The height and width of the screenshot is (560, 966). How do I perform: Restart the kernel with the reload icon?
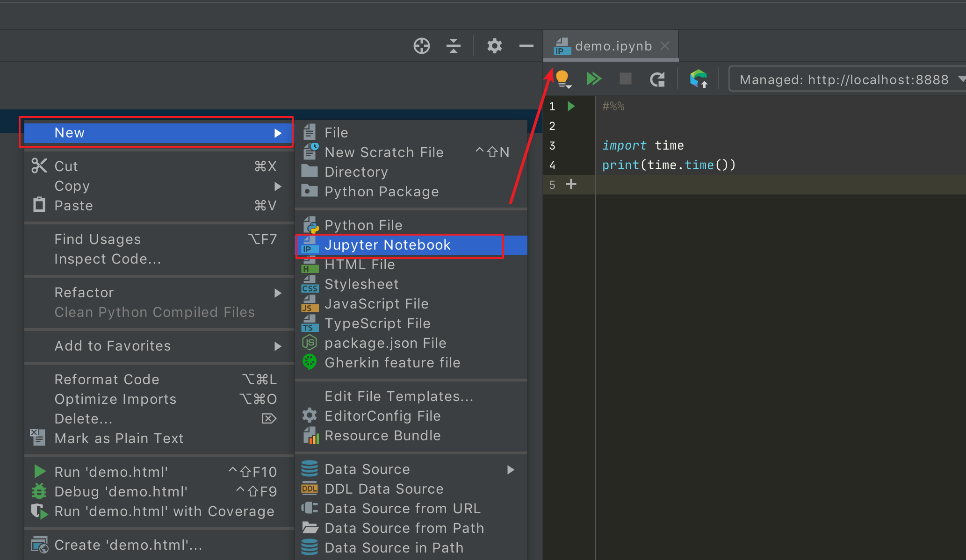coord(657,79)
